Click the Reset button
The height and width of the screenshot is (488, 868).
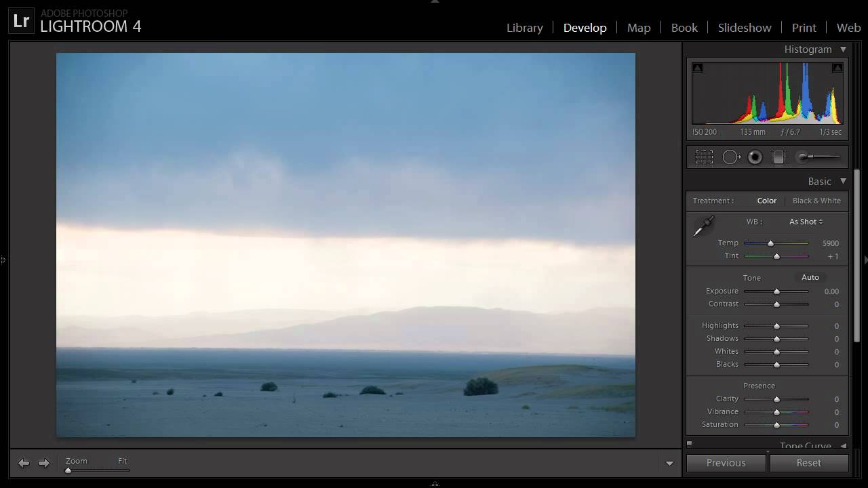click(809, 463)
